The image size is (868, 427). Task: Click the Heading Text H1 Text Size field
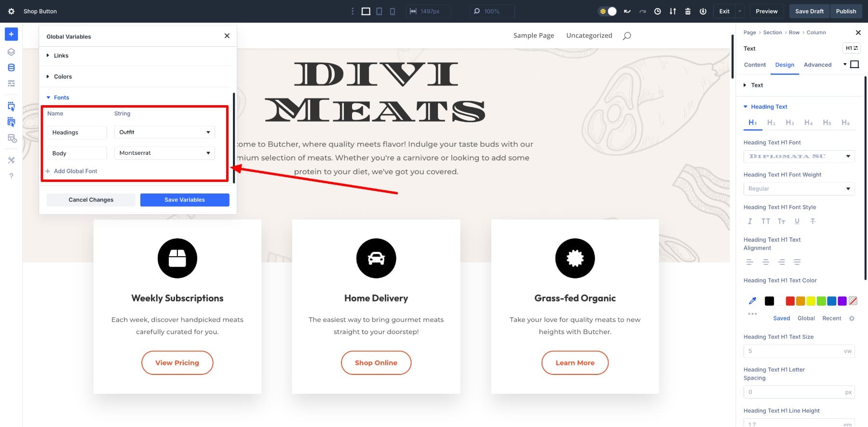pos(793,351)
